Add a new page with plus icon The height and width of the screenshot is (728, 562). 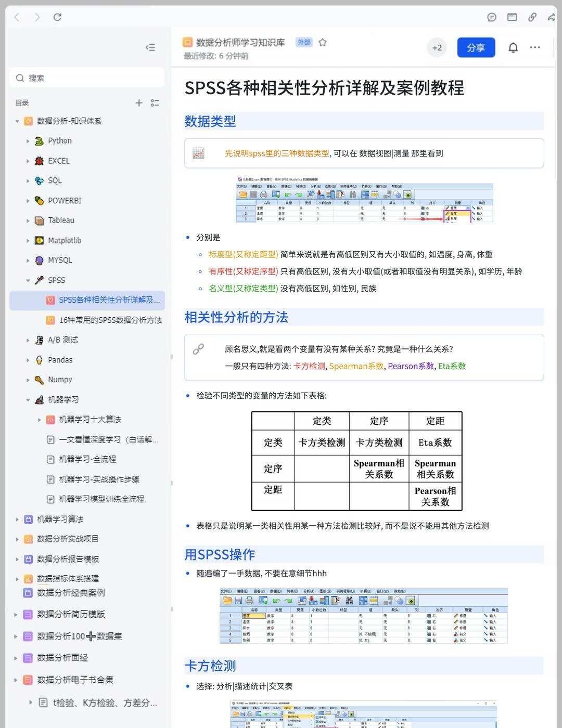click(139, 103)
